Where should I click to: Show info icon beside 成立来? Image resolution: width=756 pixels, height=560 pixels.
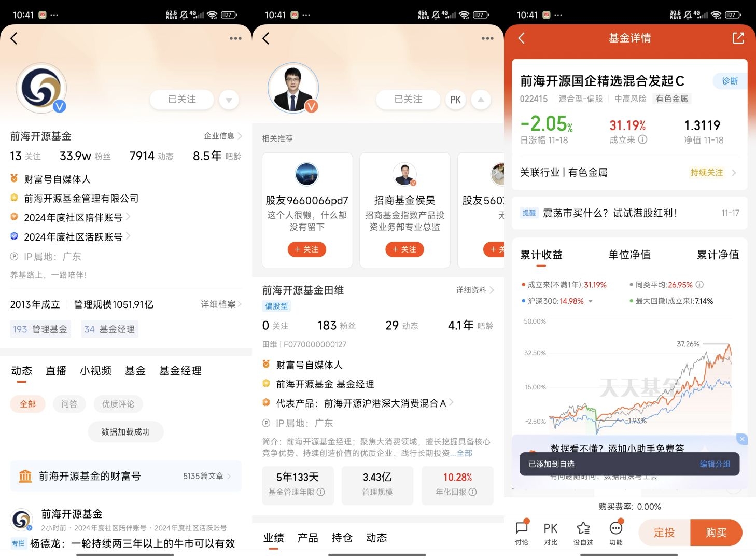tap(642, 139)
